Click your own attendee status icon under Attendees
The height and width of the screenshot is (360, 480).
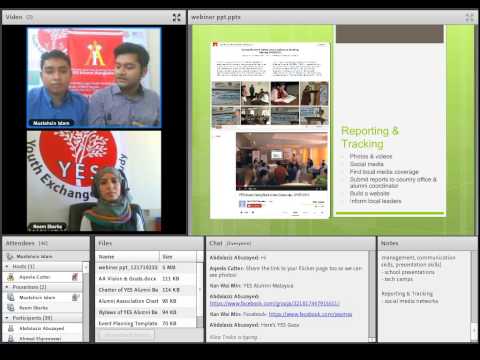10,256
